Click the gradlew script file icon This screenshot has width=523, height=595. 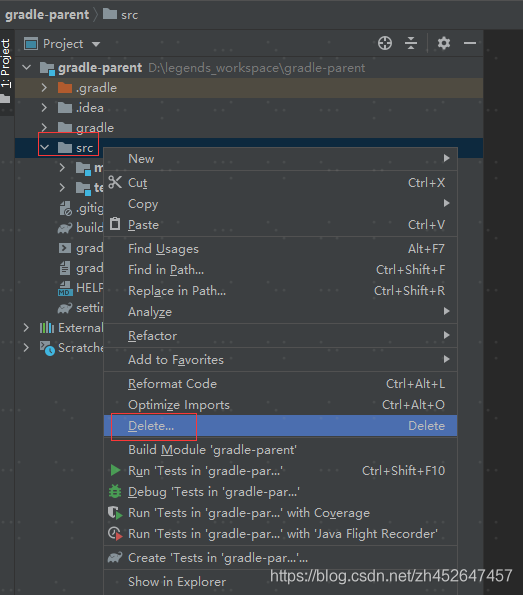tap(65, 248)
